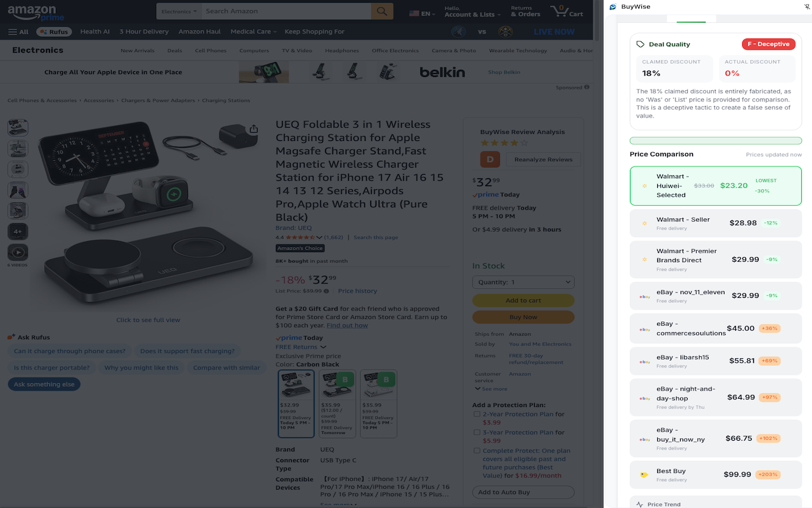Open the Deals subcategory tab

pyautogui.click(x=174, y=51)
